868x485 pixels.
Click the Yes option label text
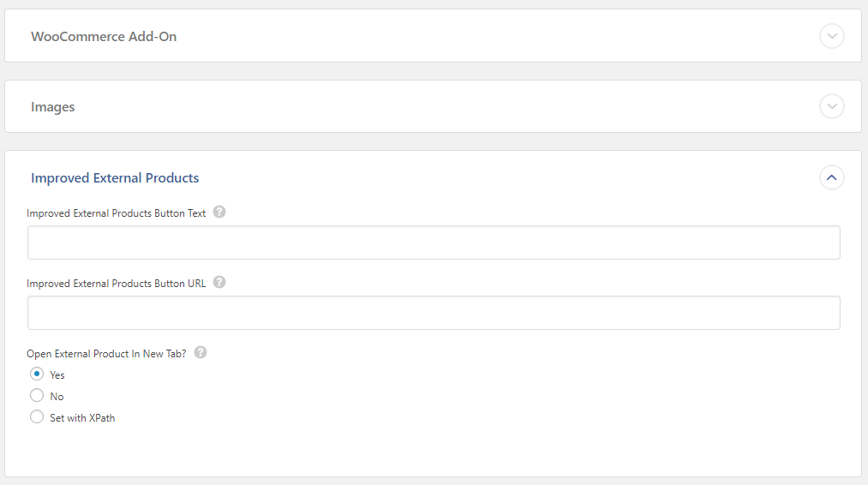(x=57, y=374)
